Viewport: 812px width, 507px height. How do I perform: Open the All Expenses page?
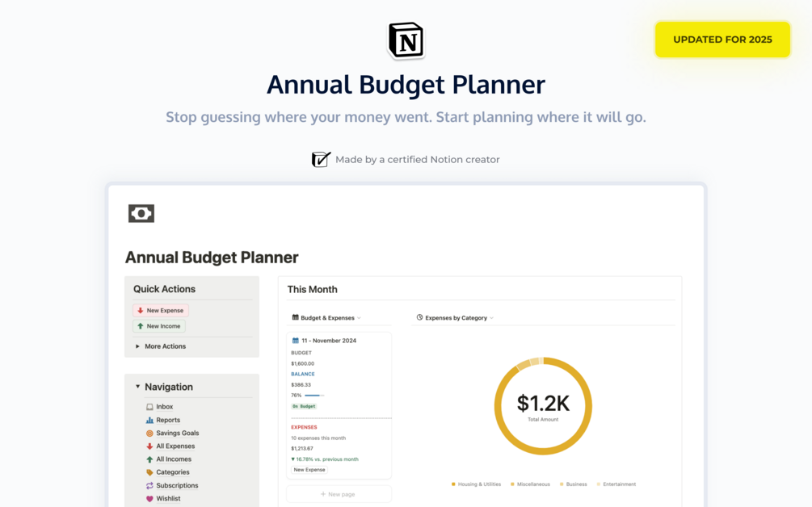(175, 446)
